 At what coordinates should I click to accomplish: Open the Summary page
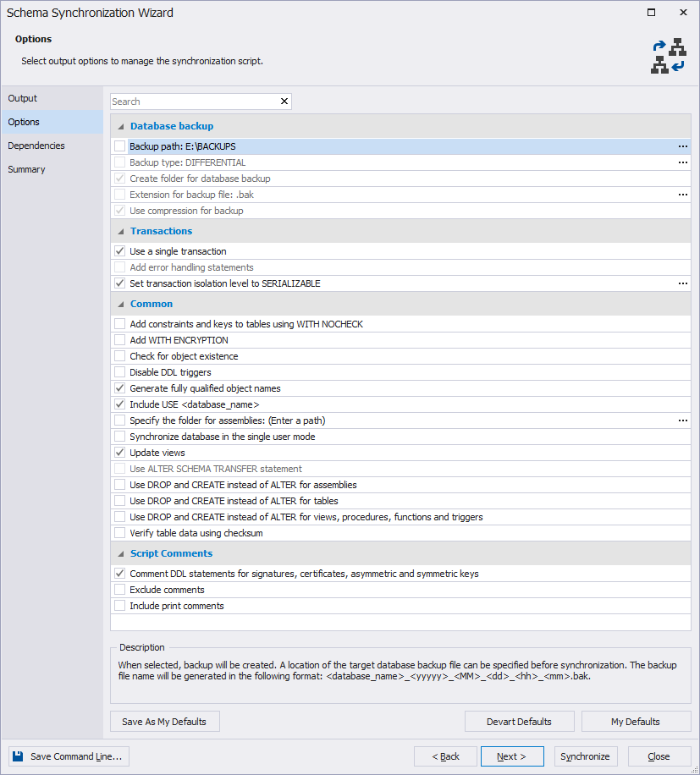coord(52,169)
